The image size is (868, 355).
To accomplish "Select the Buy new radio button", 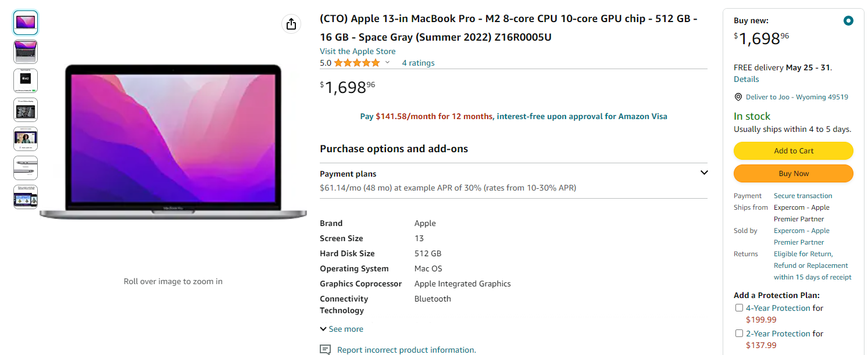I will coord(848,21).
